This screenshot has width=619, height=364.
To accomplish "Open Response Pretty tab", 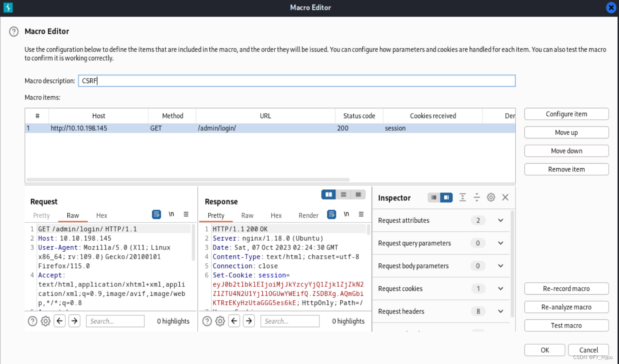I will (x=216, y=215).
